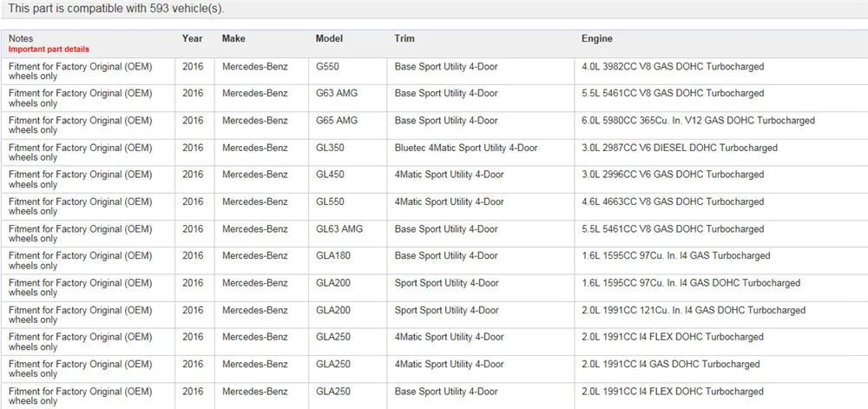
Task: Click the Make column header
Action: (233, 39)
